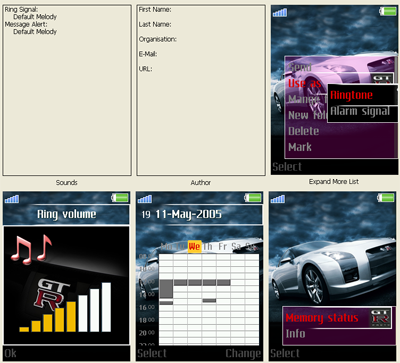Viewport: 400px width, 363px height.
Task: Tap the Ok softkey on Ring volume
Action: (10, 353)
